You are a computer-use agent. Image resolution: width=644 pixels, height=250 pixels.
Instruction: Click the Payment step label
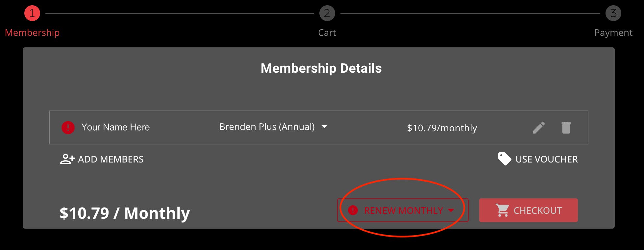click(613, 33)
